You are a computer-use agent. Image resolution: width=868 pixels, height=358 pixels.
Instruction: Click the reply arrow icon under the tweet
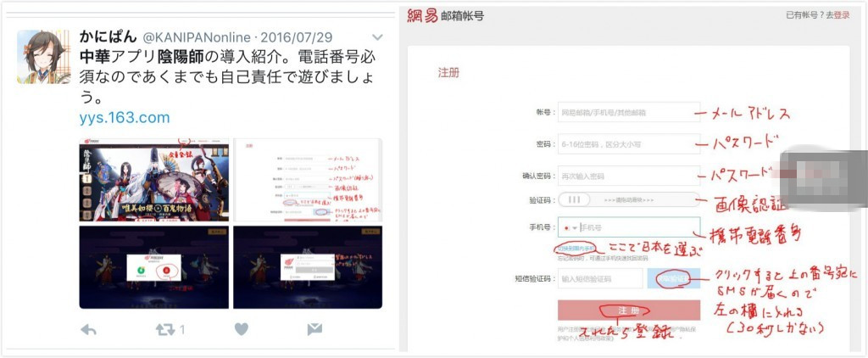[x=88, y=330]
